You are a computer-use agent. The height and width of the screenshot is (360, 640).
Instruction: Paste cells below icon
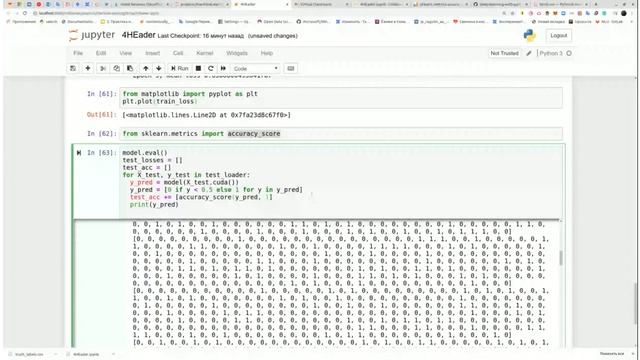(130, 69)
